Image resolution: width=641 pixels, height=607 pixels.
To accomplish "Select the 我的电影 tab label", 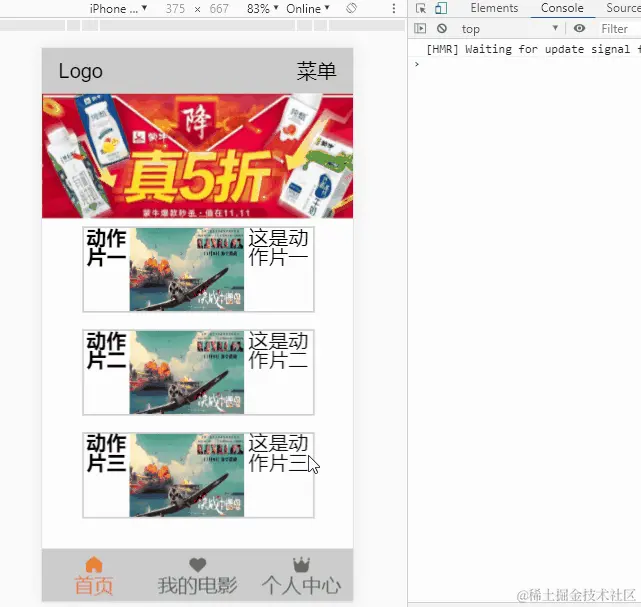I will click(x=198, y=585).
